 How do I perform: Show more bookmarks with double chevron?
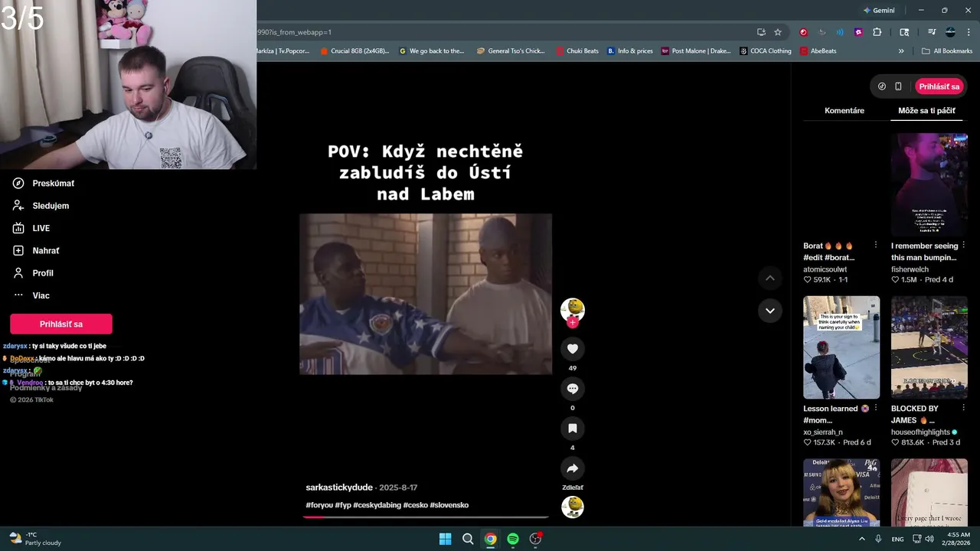[901, 51]
